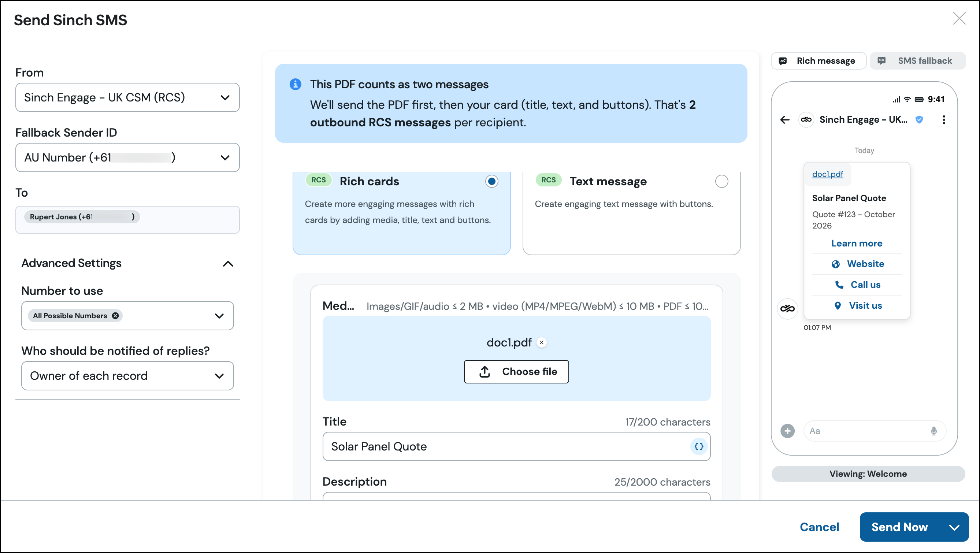Click the globe icon next to Website

click(835, 264)
